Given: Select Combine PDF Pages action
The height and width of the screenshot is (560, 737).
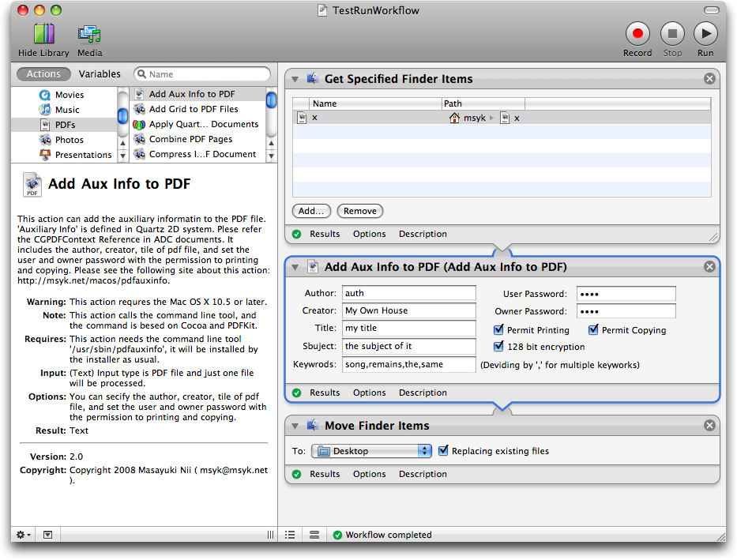Looking at the screenshot, I should 190,139.
